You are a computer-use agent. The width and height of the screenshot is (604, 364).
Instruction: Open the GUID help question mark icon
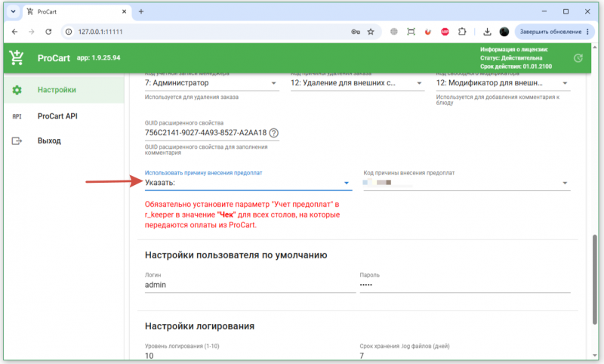pos(273,133)
